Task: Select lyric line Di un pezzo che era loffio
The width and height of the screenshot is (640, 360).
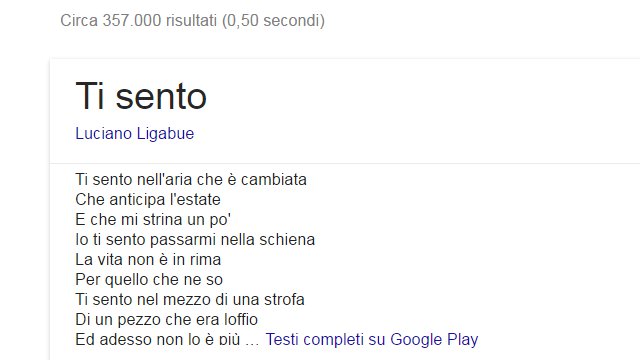Action: [167, 320]
